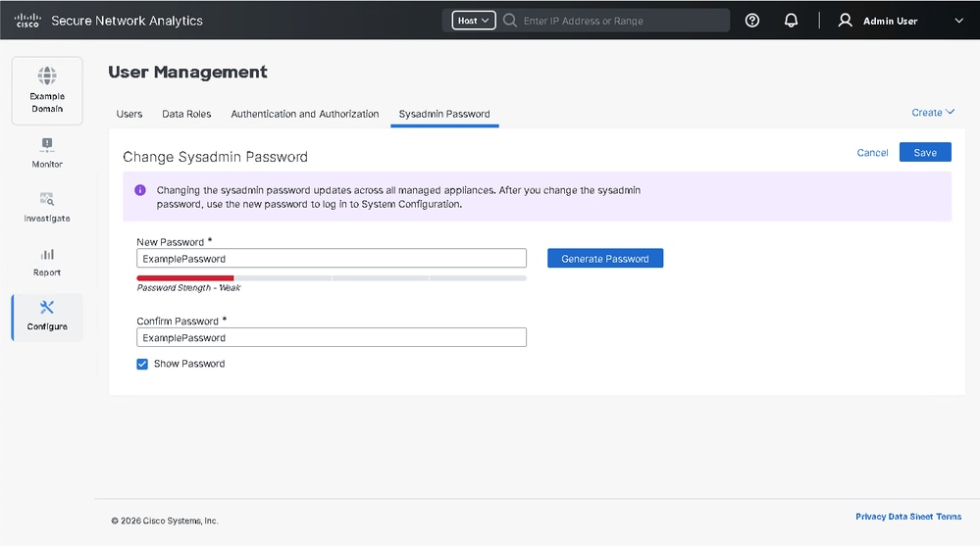Click the search magnifier icon

510,21
